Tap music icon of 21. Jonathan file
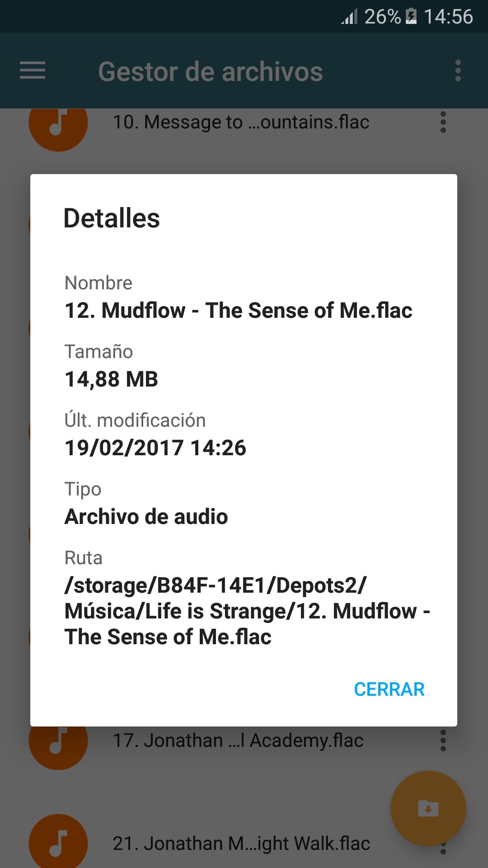Viewport: 488px width, 868px height. (x=58, y=844)
